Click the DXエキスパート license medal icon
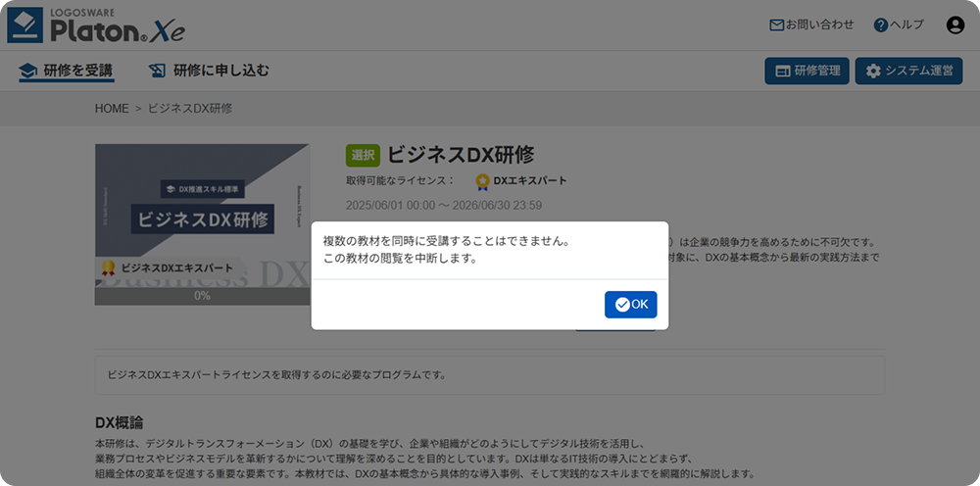Screen dimensions: 980x486 pos(482,181)
